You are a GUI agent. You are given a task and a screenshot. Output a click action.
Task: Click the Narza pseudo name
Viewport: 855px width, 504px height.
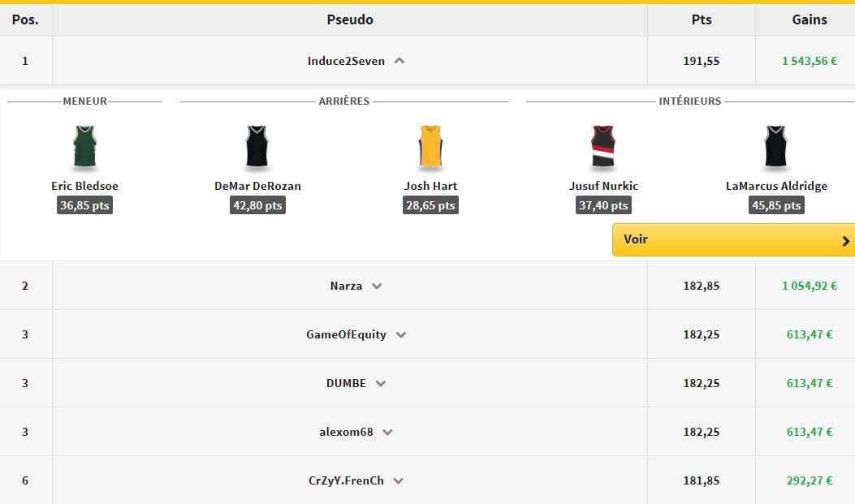(347, 286)
